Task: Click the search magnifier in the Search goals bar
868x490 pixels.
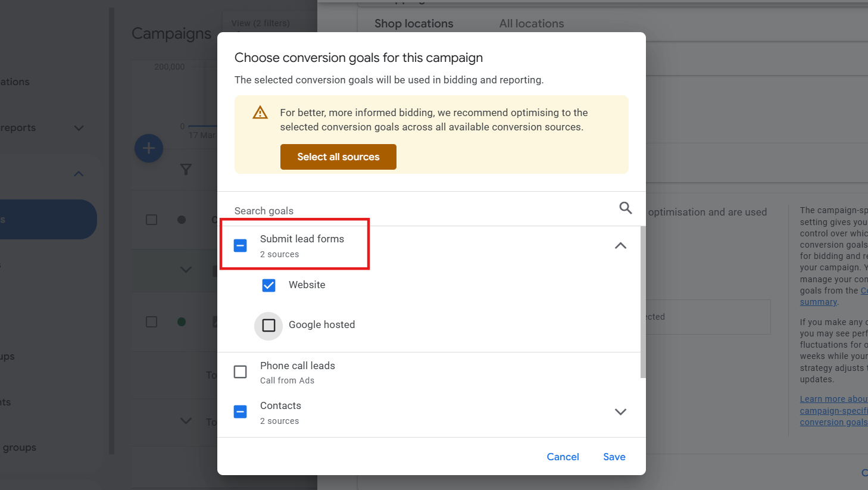Action: [625, 208]
